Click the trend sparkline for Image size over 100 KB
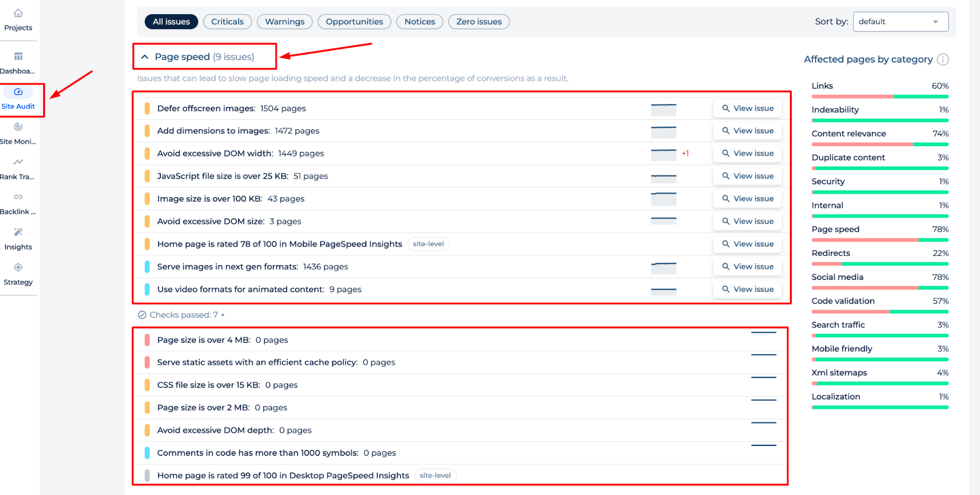980x495 pixels. point(663,199)
